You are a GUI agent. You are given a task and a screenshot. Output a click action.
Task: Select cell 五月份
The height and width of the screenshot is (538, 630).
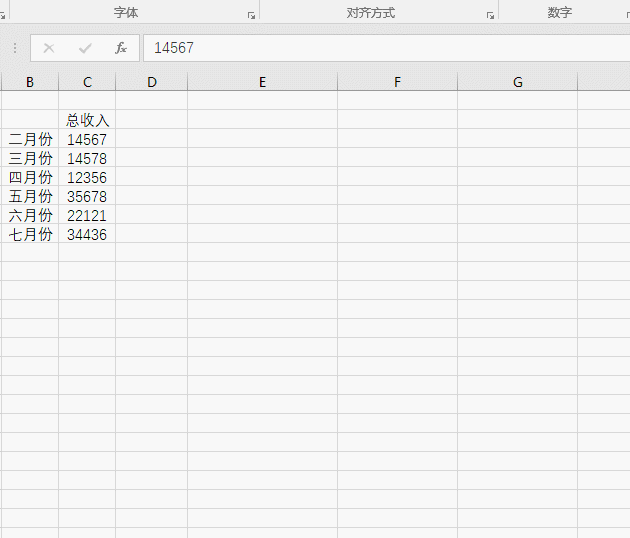pos(30,196)
